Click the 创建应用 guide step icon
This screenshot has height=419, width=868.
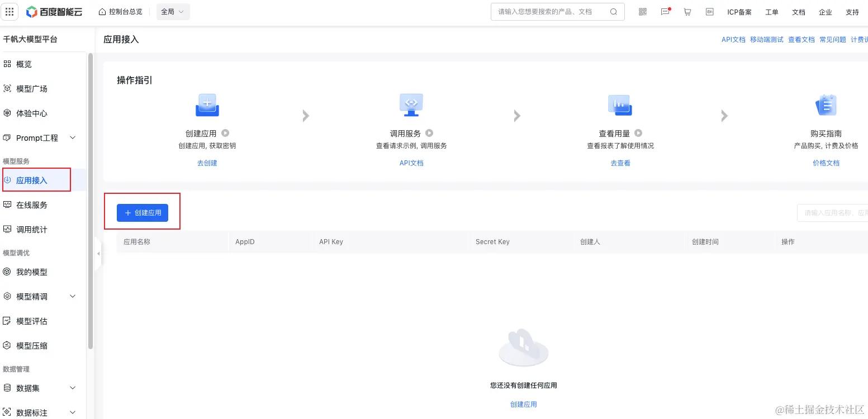(207, 105)
